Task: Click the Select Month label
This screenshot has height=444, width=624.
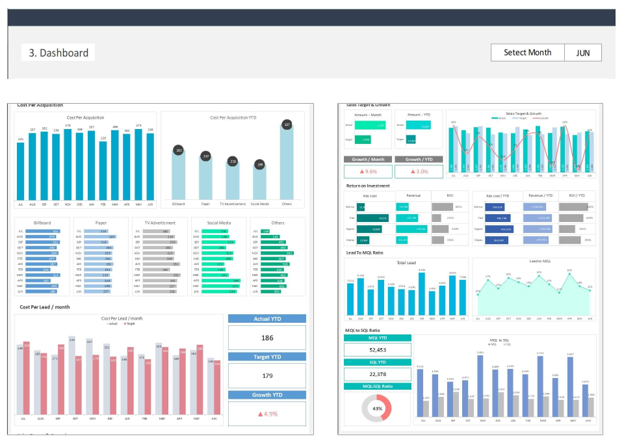Action: click(x=527, y=53)
